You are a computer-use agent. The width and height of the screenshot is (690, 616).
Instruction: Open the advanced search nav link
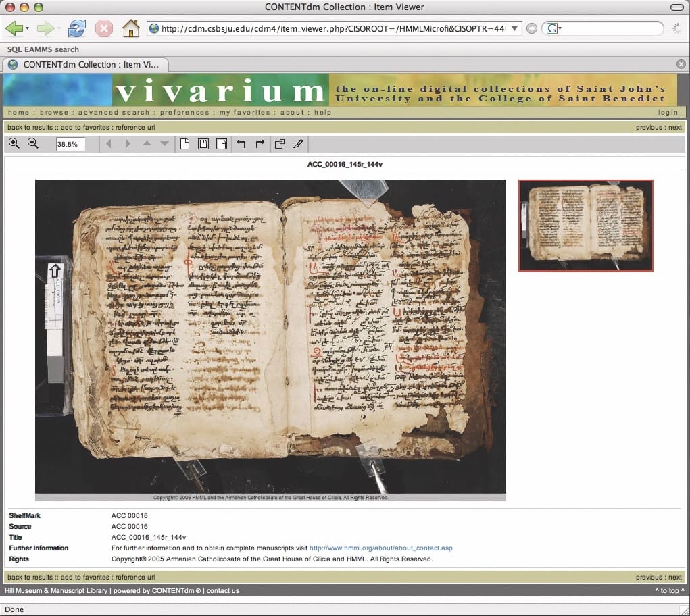pos(114,113)
